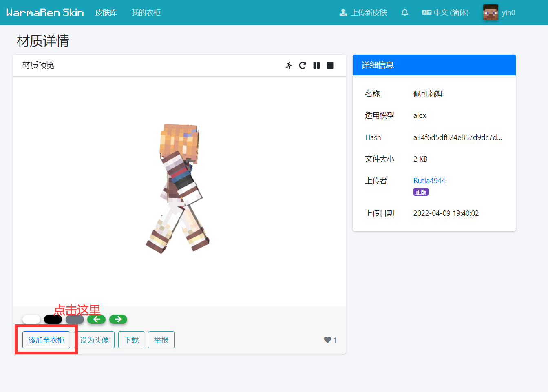Click the rotate model icon
548x392 pixels.
(303, 65)
